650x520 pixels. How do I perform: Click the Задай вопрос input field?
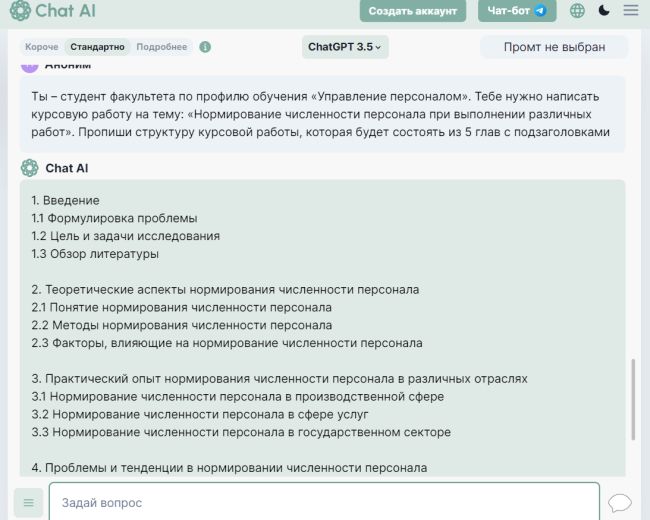pos(323,502)
